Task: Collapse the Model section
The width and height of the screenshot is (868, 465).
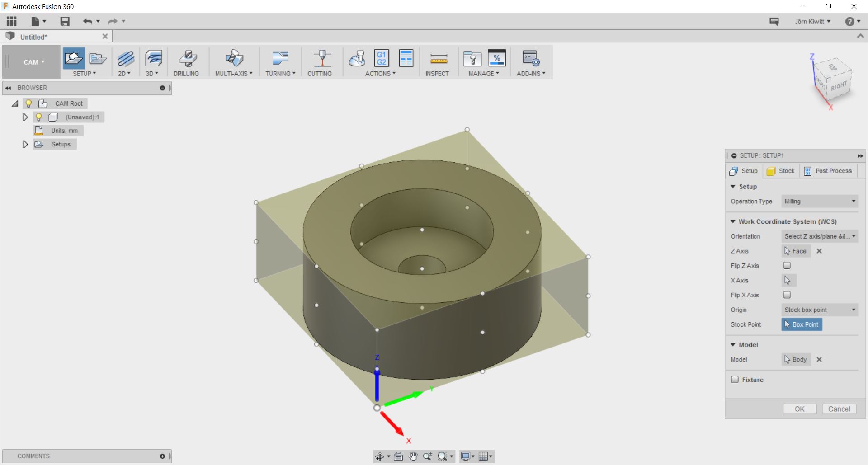Action: point(733,344)
